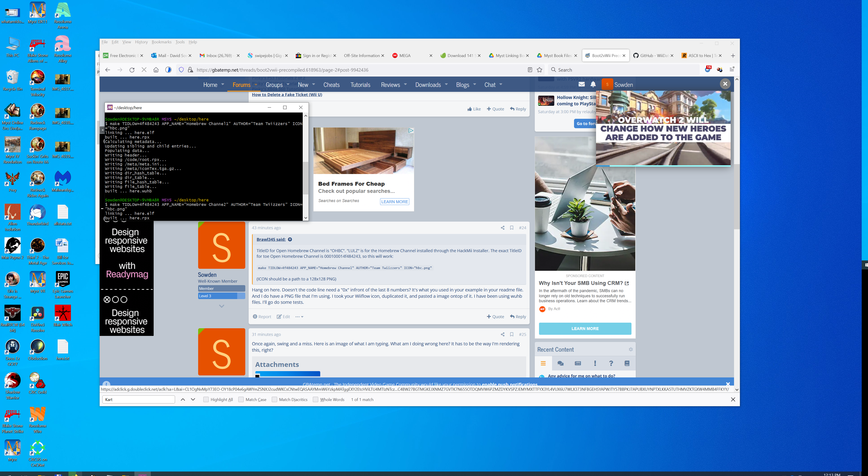This screenshot has height=476, width=868.
Task: Expand the Chat nav dropdown arrow
Action: [501, 84]
